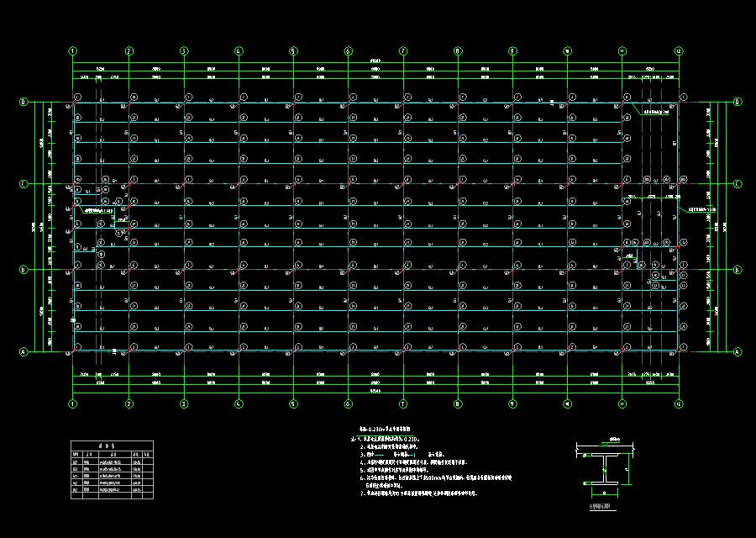Image resolution: width=756 pixels, height=538 pixels.
Task: Click axis bubble A on the left side
Action: coord(23,351)
